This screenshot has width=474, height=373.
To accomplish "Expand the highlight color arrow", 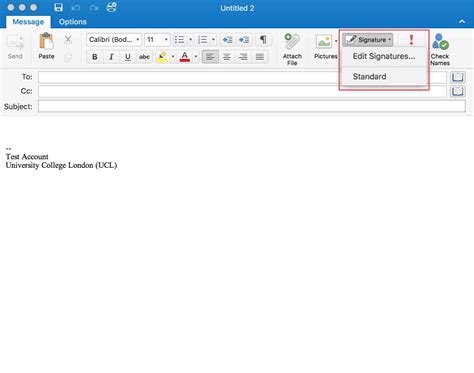I will point(173,57).
